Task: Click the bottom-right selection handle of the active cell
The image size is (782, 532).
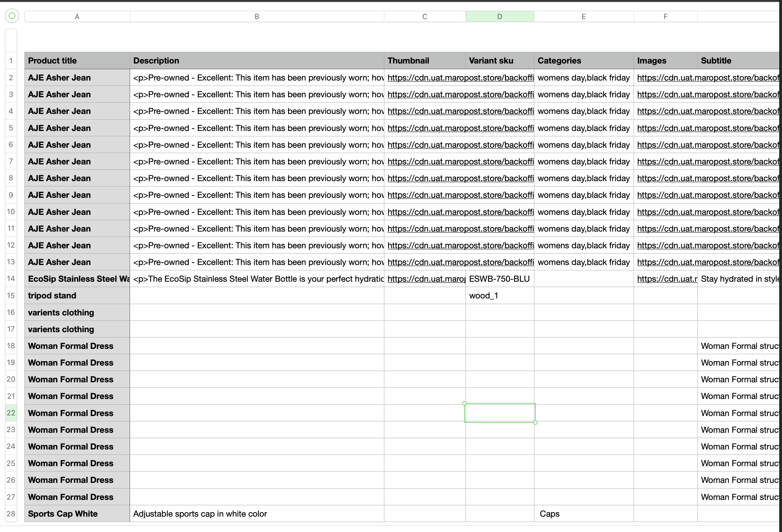Action: (x=535, y=423)
